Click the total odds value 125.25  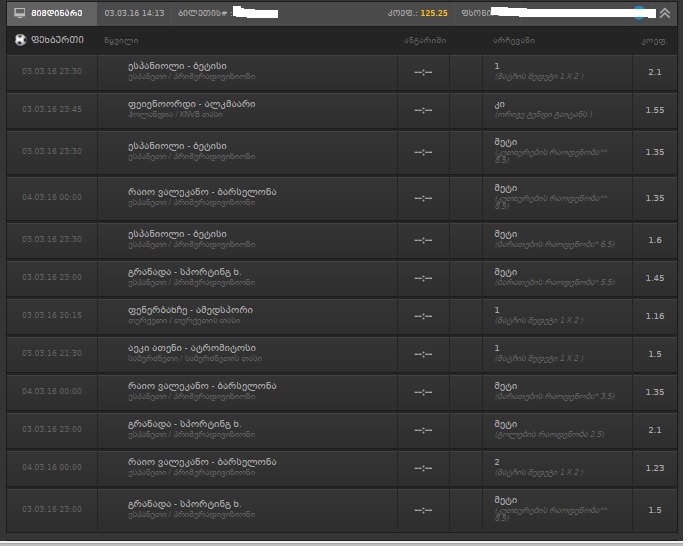(434, 13)
